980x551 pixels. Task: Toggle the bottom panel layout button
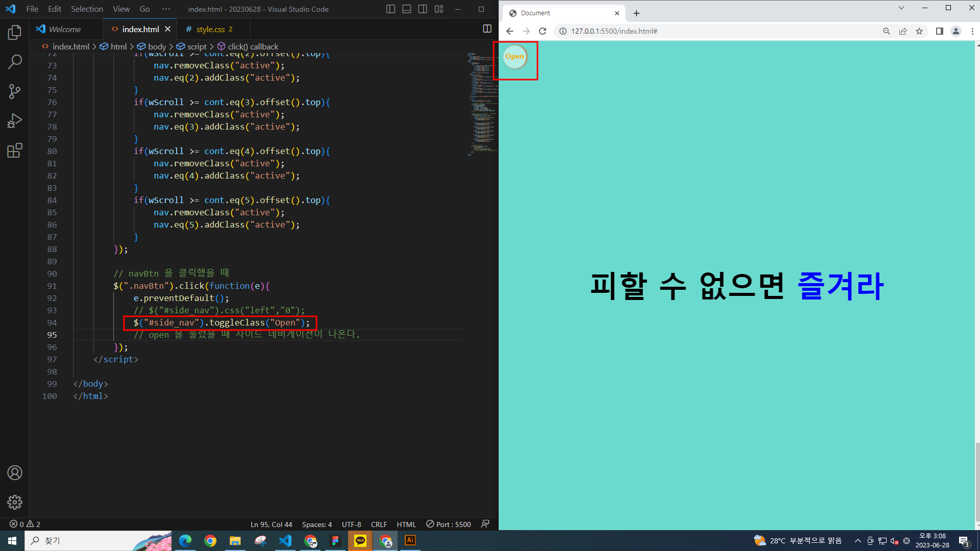[407, 9]
